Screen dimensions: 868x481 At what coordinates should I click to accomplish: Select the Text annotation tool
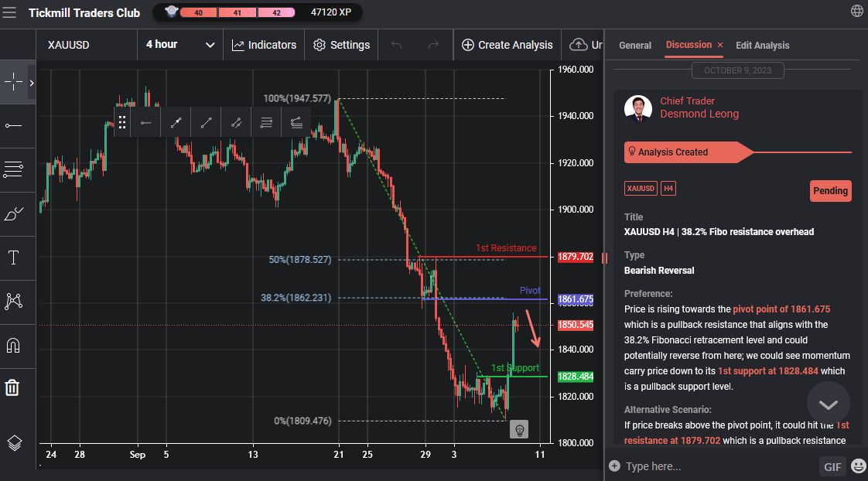click(13, 258)
